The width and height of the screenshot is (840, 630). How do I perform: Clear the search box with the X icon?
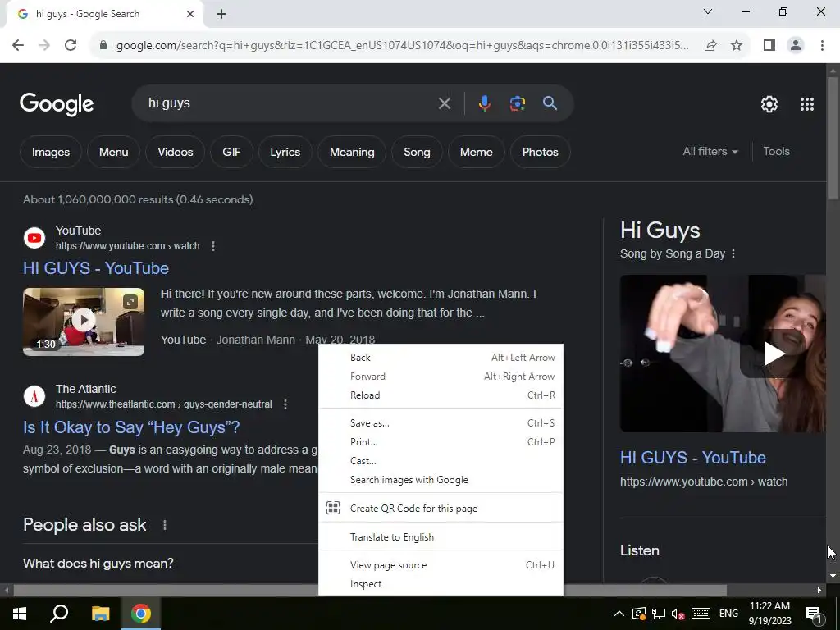coord(444,103)
